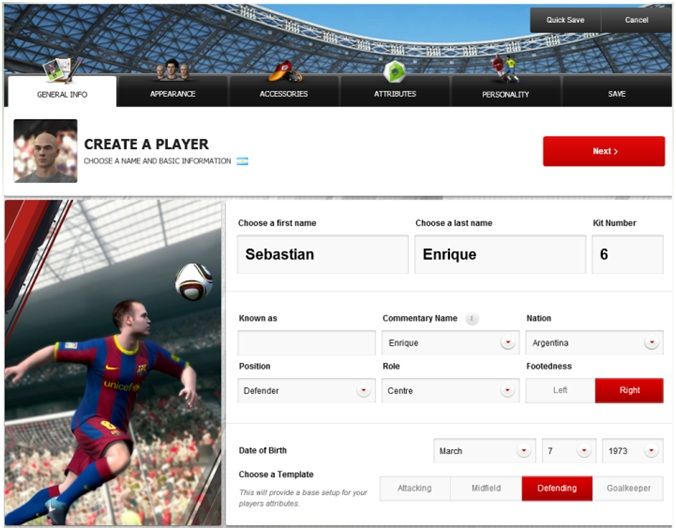The width and height of the screenshot is (676, 530).
Task: Open the Nation dropdown showing Argentina
Action: tap(595, 343)
